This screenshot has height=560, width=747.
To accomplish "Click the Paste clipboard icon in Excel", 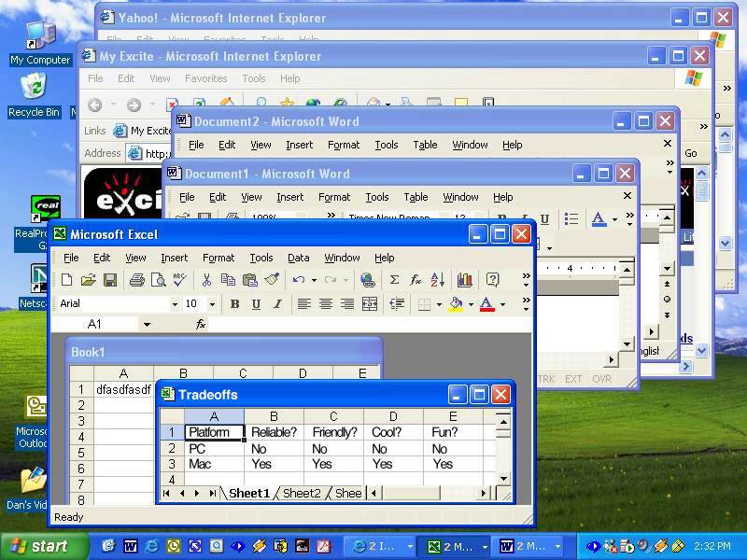I will click(249, 280).
